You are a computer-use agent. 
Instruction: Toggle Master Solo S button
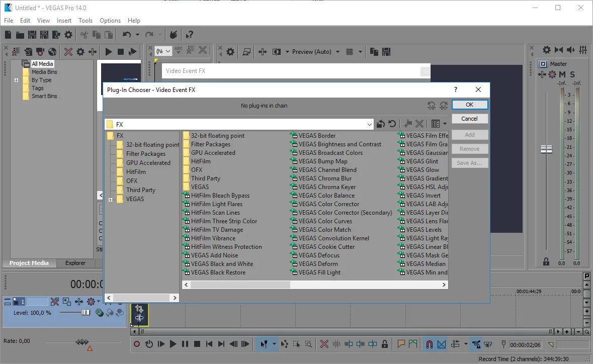tap(572, 74)
